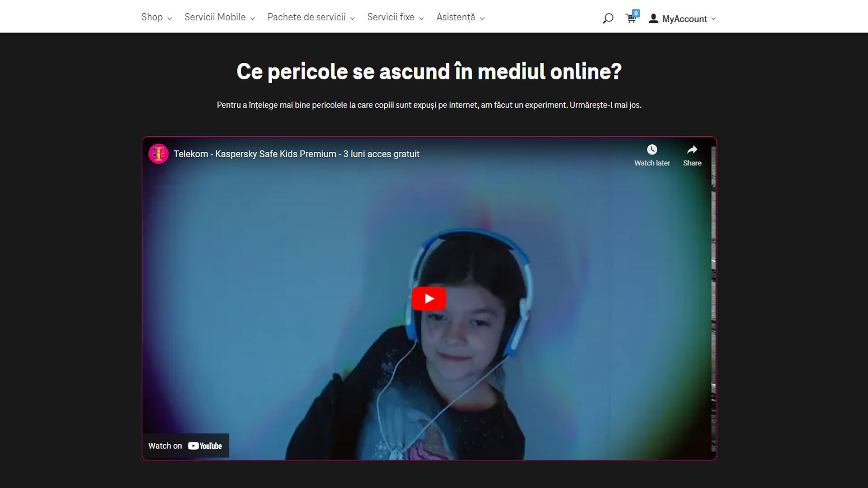Click the paragraph starting Pentru a înțelege
This screenshot has height=488, width=868.
pos(429,105)
